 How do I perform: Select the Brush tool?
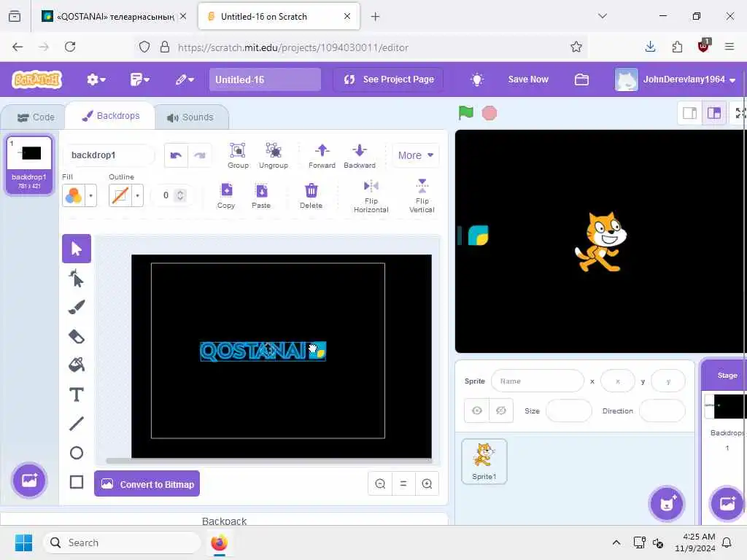tap(76, 307)
